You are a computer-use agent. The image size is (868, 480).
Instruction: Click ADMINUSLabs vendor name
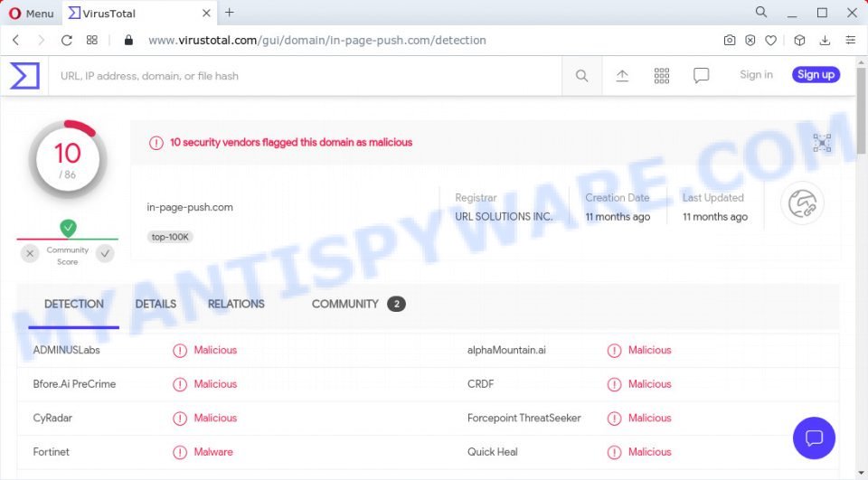[66, 350]
